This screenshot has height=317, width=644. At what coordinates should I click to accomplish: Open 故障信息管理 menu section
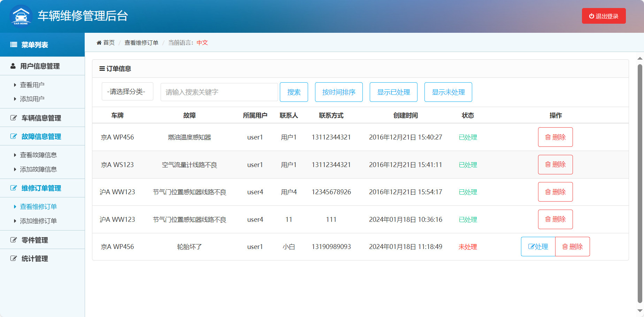tap(42, 136)
